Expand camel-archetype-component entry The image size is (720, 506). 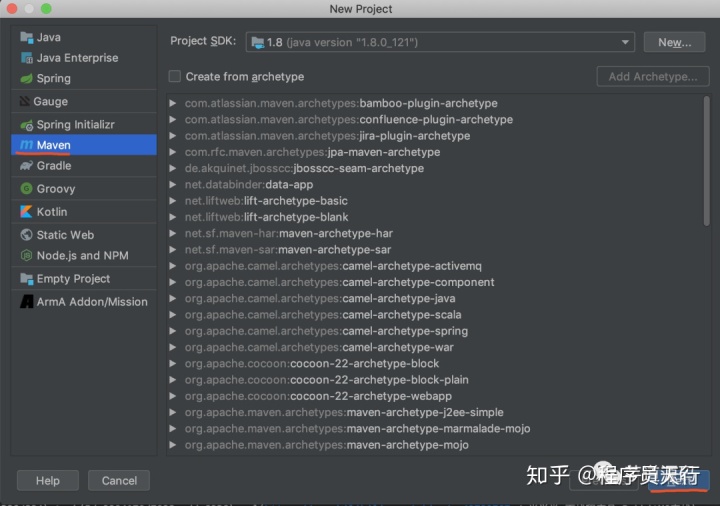point(173,282)
